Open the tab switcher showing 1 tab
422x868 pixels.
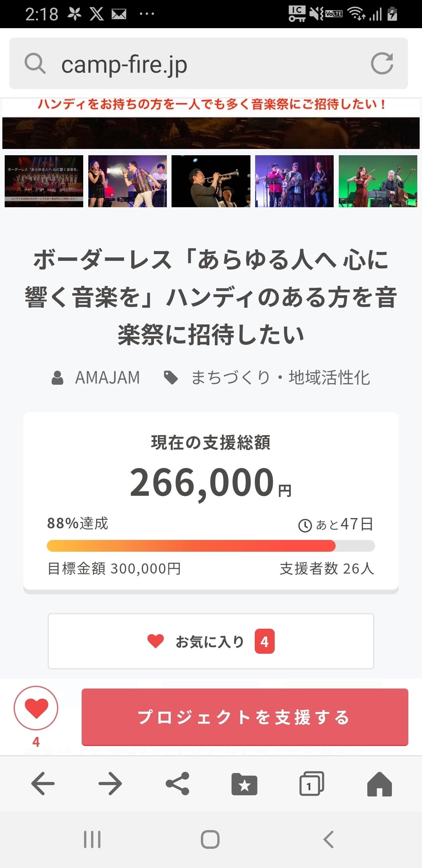311,784
